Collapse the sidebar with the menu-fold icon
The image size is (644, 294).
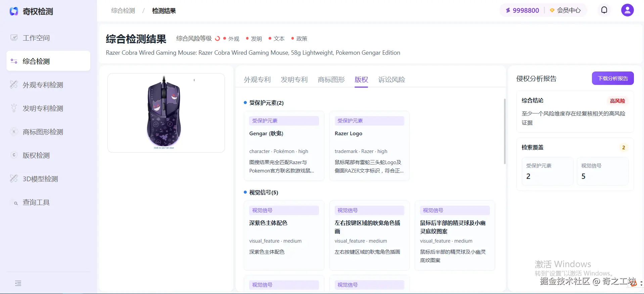[x=18, y=283]
